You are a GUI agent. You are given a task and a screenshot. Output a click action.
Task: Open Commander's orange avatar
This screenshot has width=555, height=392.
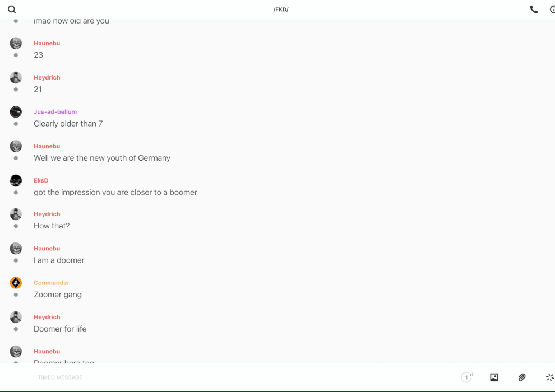(16, 283)
